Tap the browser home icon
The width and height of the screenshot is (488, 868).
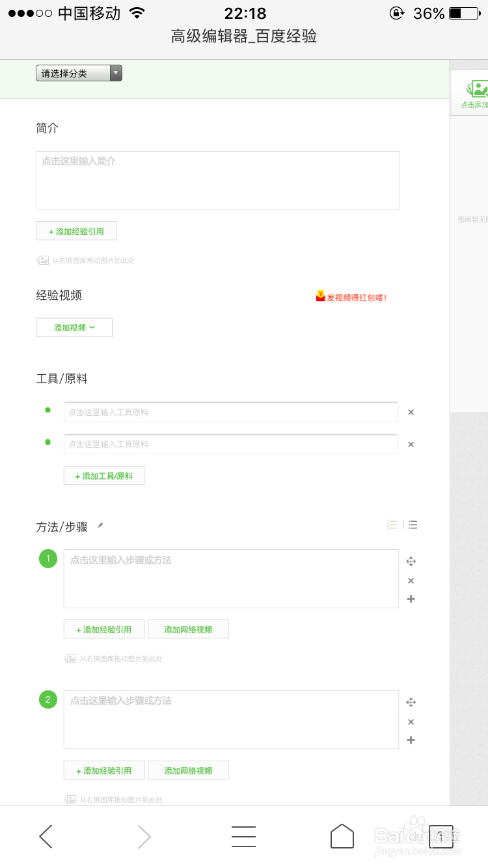click(x=342, y=836)
